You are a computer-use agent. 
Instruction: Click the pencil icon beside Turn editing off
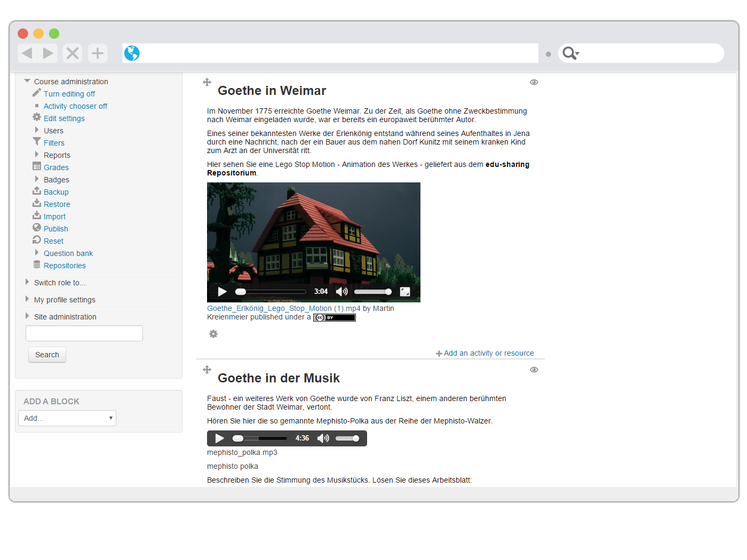coord(37,93)
